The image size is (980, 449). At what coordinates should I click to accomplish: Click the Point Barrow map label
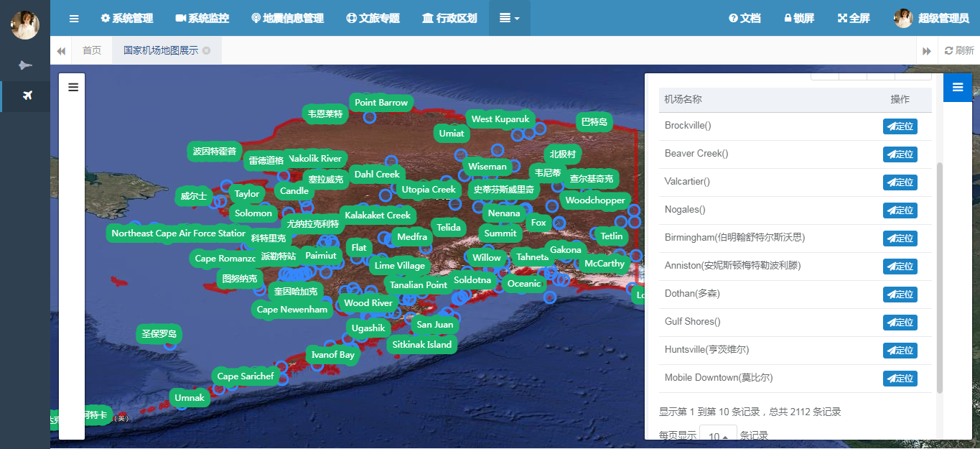(x=381, y=103)
